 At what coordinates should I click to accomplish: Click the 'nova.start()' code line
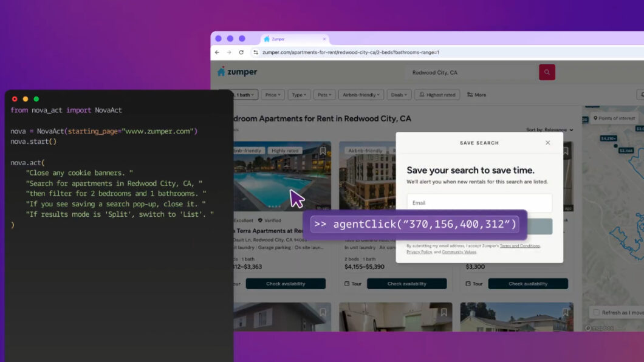[x=33, y=142]
